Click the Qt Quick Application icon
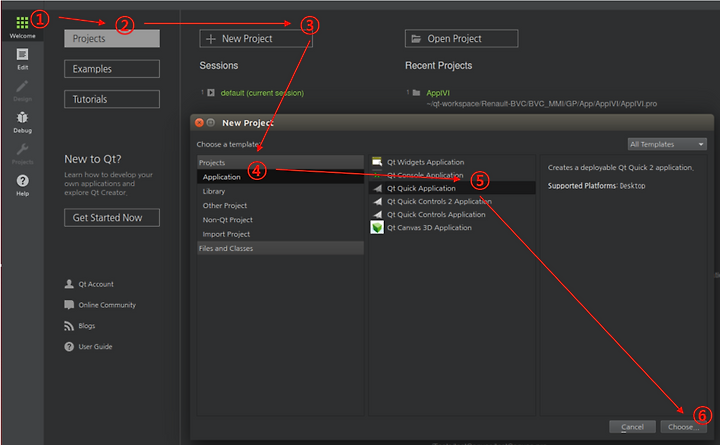Viewport: 720px width, 445px height. [x=377, y=188]
